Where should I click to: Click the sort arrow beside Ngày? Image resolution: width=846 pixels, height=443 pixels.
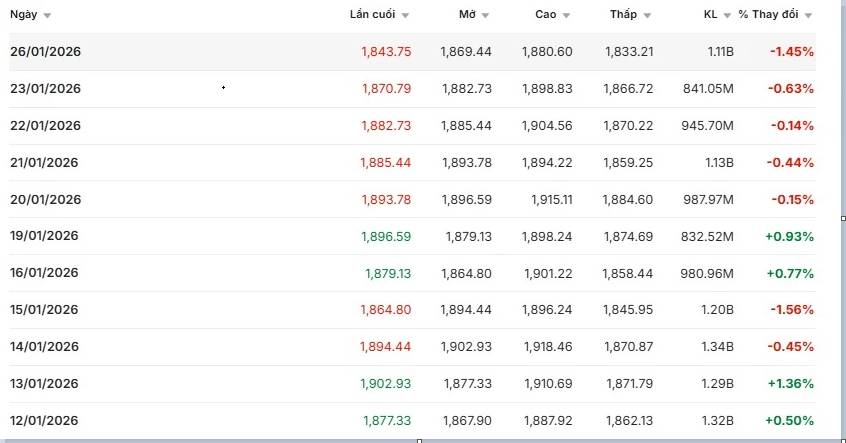48,16
